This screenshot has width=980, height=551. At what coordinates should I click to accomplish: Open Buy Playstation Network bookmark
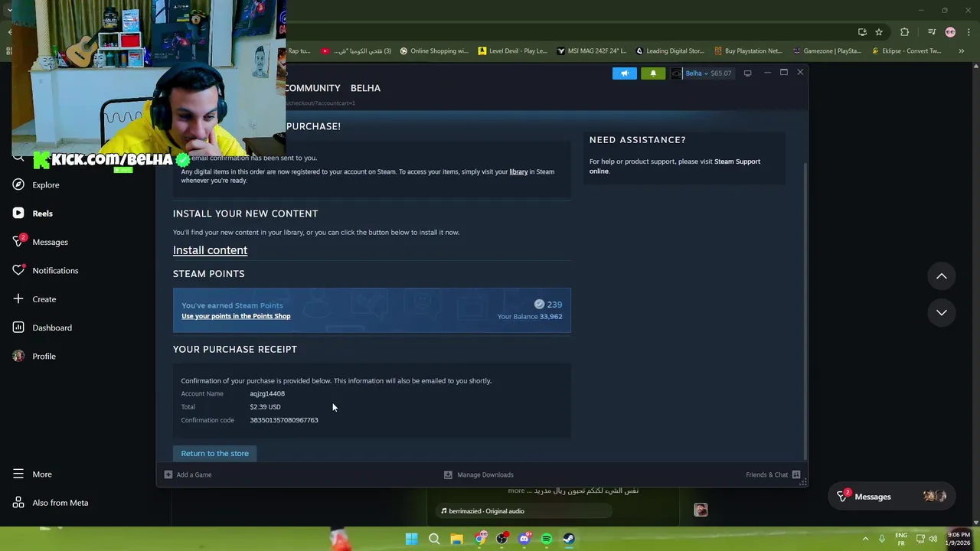click(x=748, y=51)
